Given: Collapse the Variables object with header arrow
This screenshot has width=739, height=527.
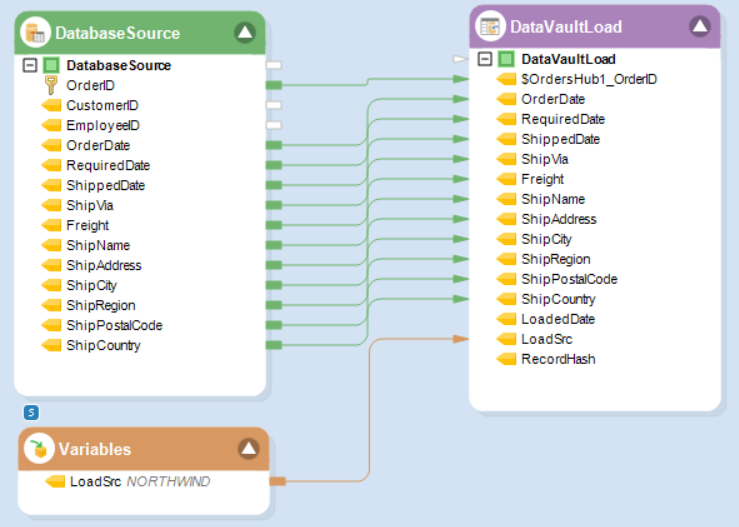Looking at the screenshot, I should 248,449.
